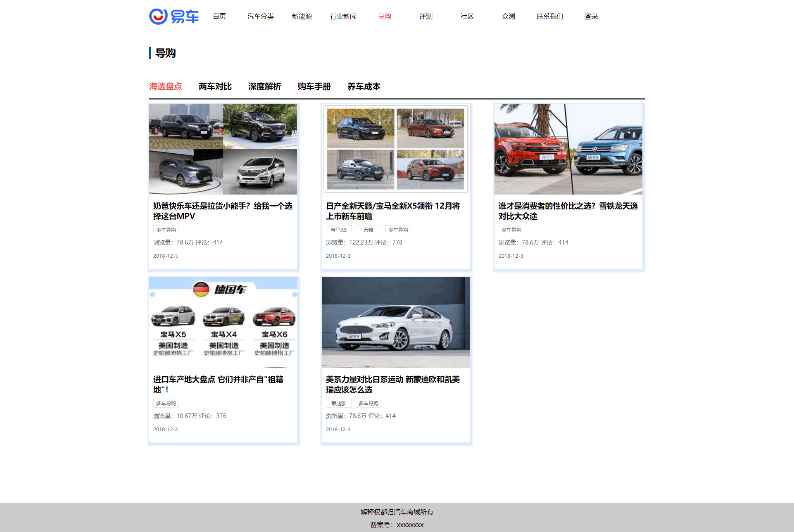Open 新能源 navigation item
The width and height of the screenshot is (794, 532).
(302, 17)
